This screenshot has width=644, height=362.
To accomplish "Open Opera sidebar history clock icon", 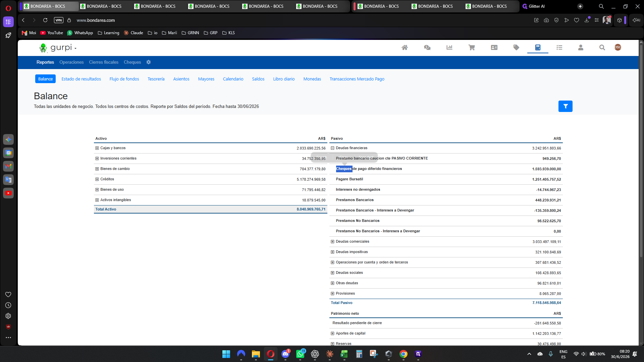I will tap(8, 305).
